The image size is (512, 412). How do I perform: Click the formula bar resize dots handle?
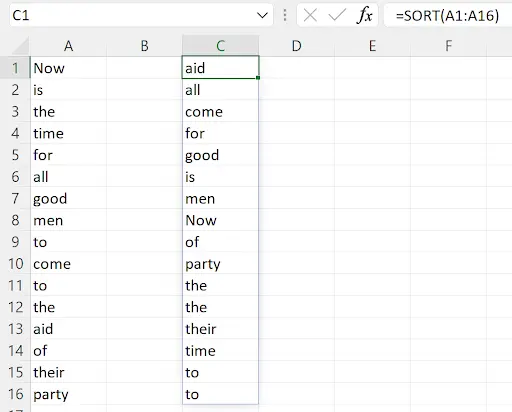285,15
